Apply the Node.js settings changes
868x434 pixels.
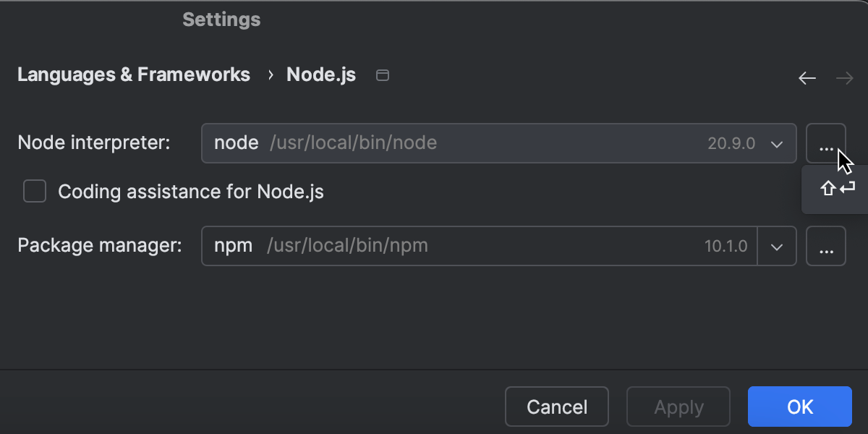pyautogui.click(x=678, y=407)
